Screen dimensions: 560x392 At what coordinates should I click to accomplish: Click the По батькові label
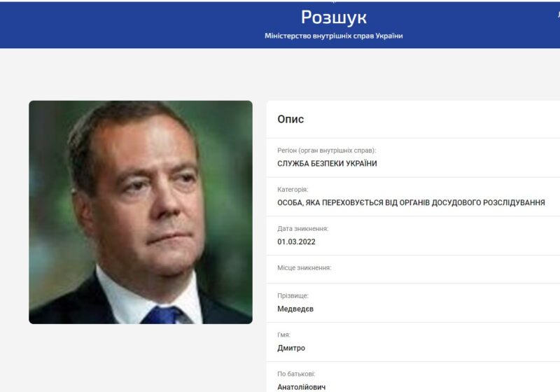pyautogui.click(x=296, y=374)
